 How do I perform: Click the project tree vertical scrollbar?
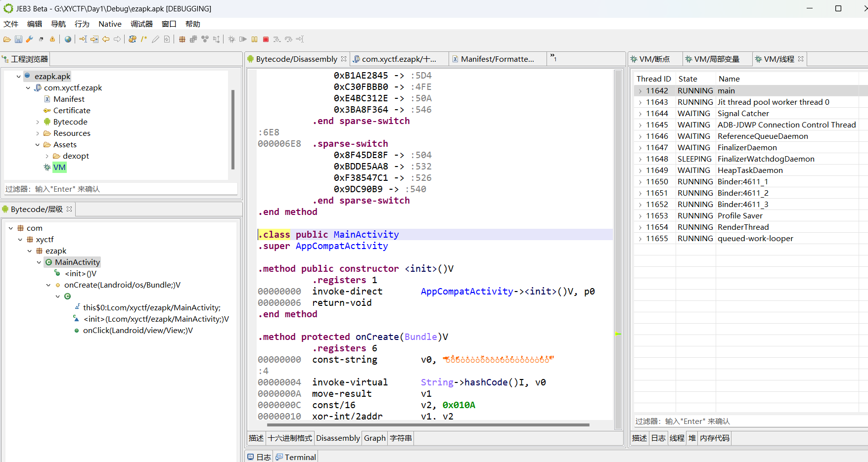[233, 129]
